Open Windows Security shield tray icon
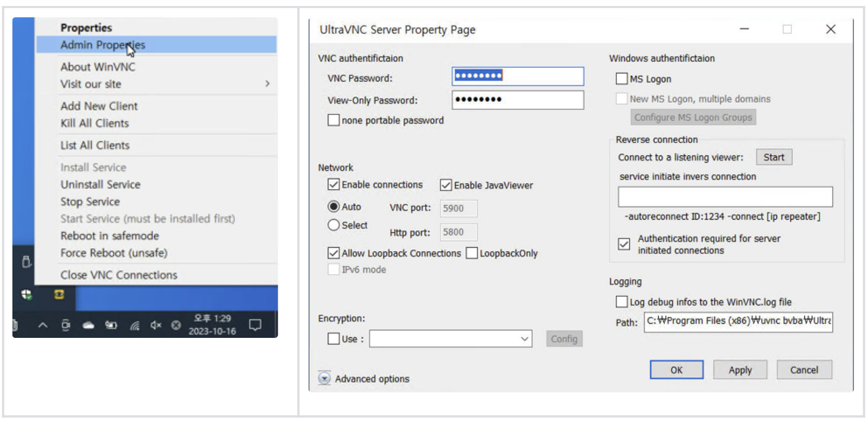The image size is (868, 421). click(x=26, y=295)
